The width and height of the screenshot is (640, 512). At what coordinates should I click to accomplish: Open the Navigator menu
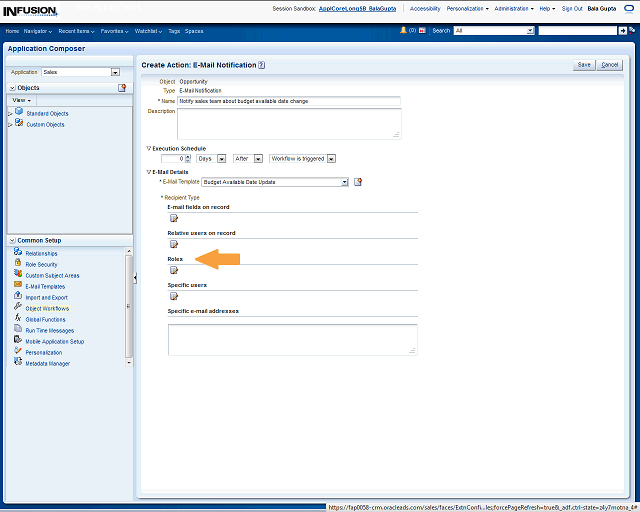point(38,31)
